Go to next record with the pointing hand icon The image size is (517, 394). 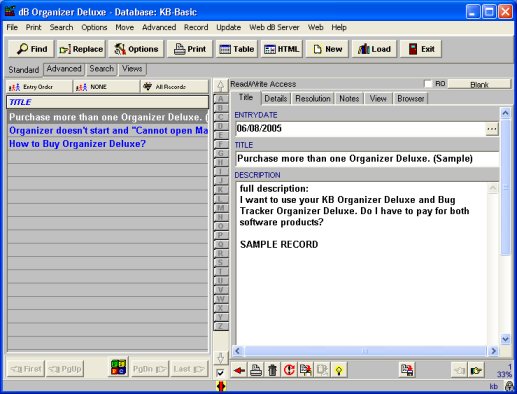476,370
